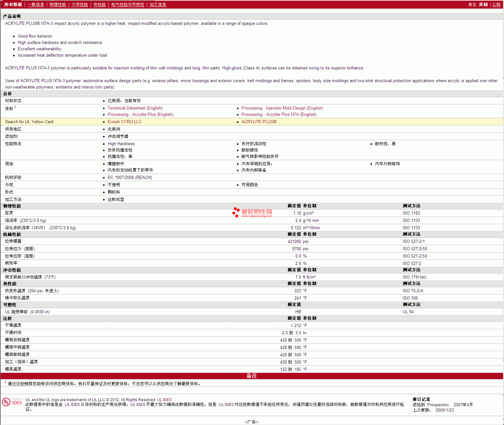
Task: Click the 干燥时间 row label
Action: pos(13,333)
